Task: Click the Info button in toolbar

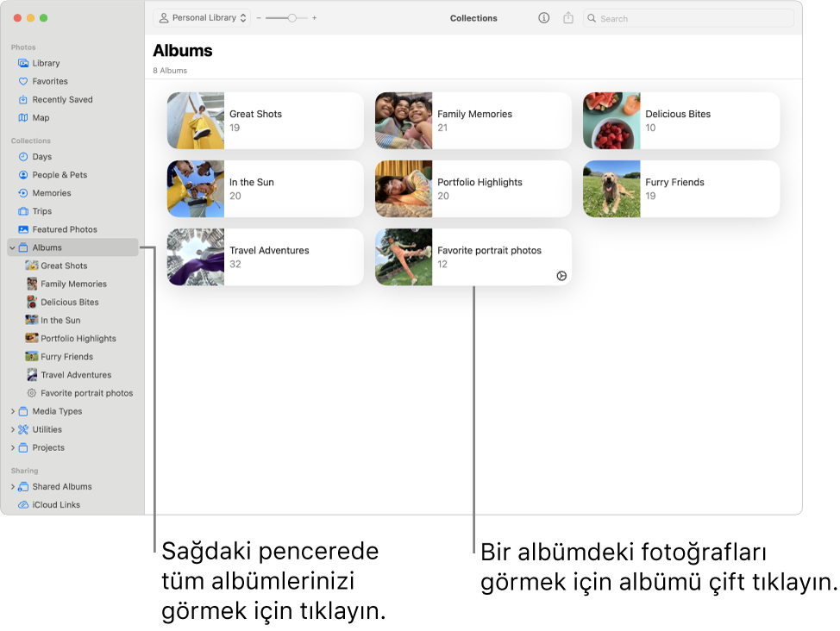Action: tap(543, 18)
